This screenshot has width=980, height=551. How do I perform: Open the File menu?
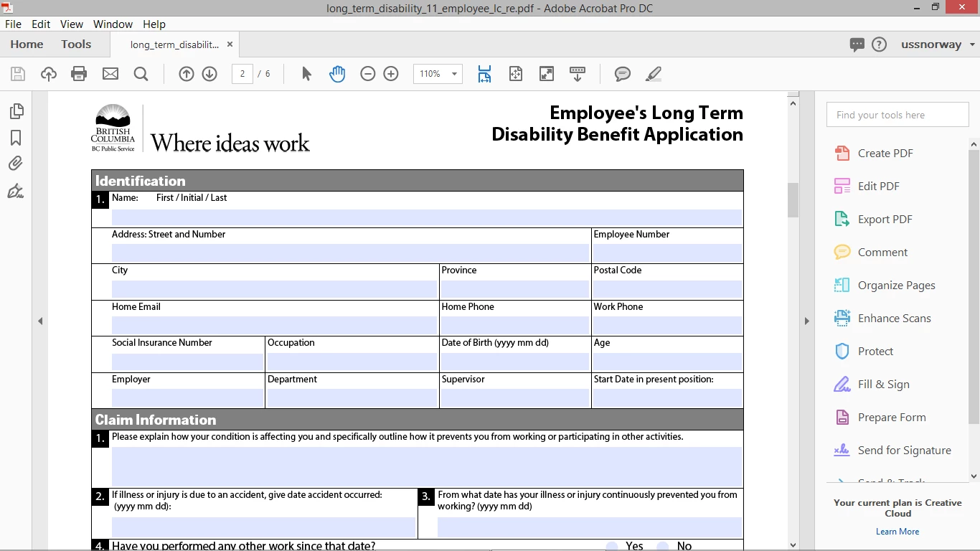click(x=13, y=24)
